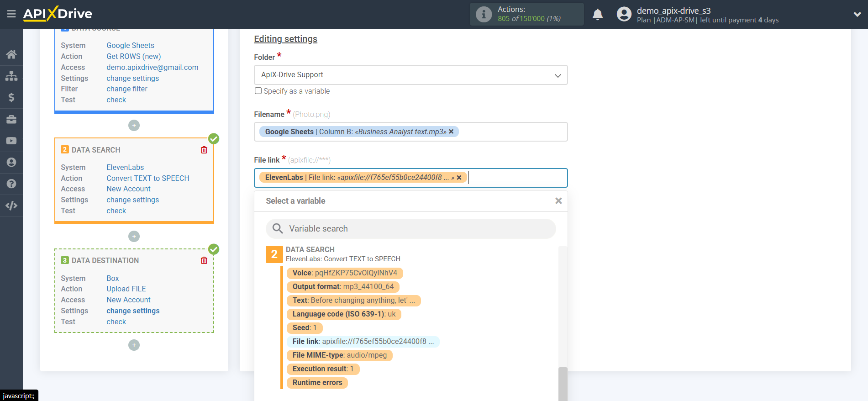Click check test in Data Destination
The width and height of the screenshot is (868, 401).
(x=116, y=322)
